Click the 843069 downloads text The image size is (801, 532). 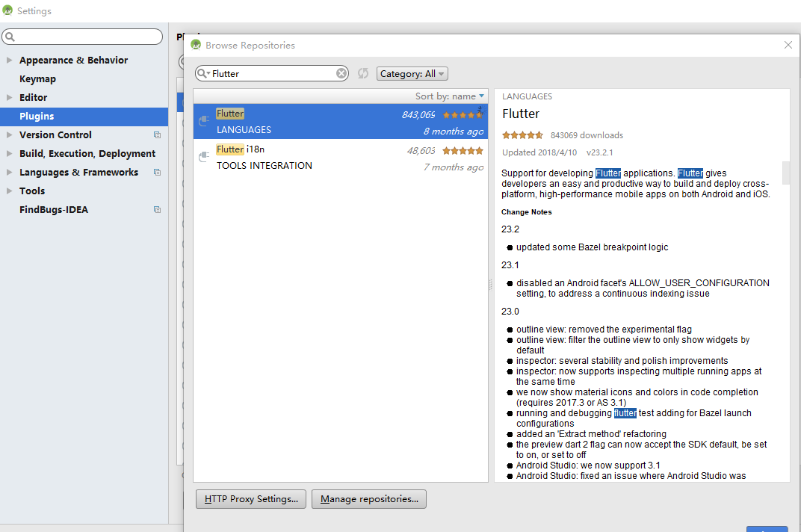point(587,135)
